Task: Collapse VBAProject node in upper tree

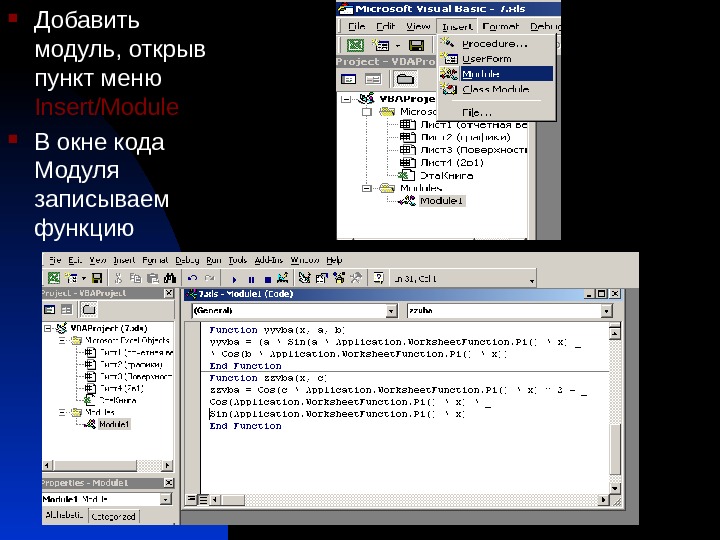Action: click(x=346, y=99)
